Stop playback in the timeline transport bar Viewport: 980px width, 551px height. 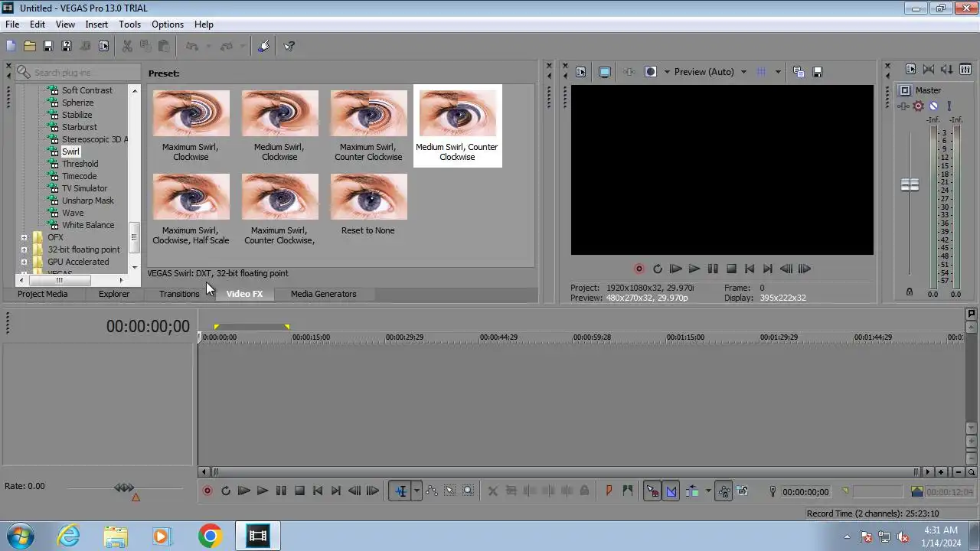[299, 491]
